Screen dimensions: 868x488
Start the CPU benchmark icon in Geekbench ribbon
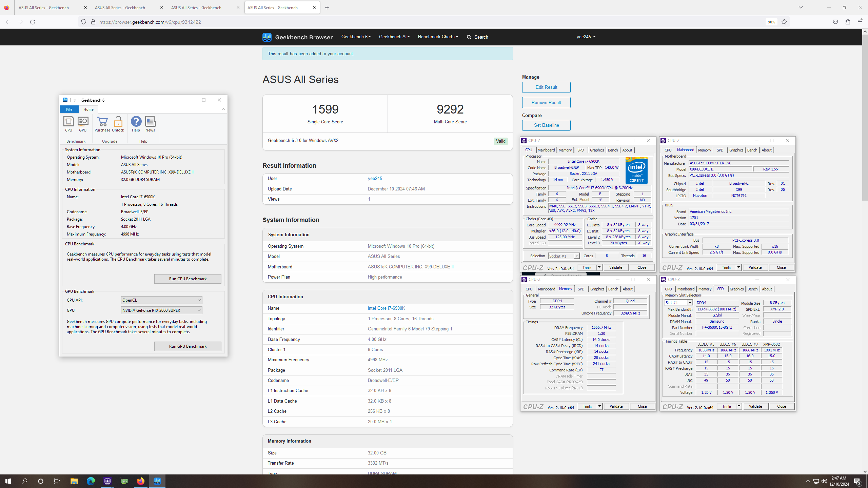pos(68,124)
